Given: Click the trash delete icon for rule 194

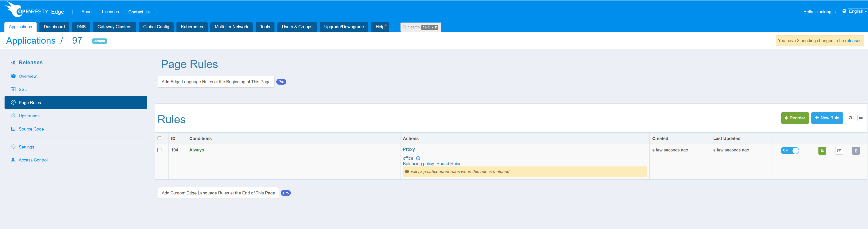Looking at the screenshot, I should pos(855,151).
